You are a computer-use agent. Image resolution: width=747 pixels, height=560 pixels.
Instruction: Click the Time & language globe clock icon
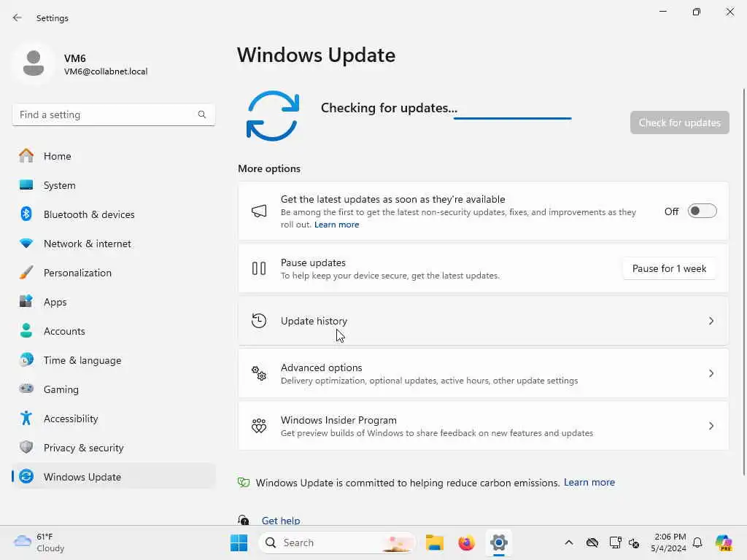(26, 359)
